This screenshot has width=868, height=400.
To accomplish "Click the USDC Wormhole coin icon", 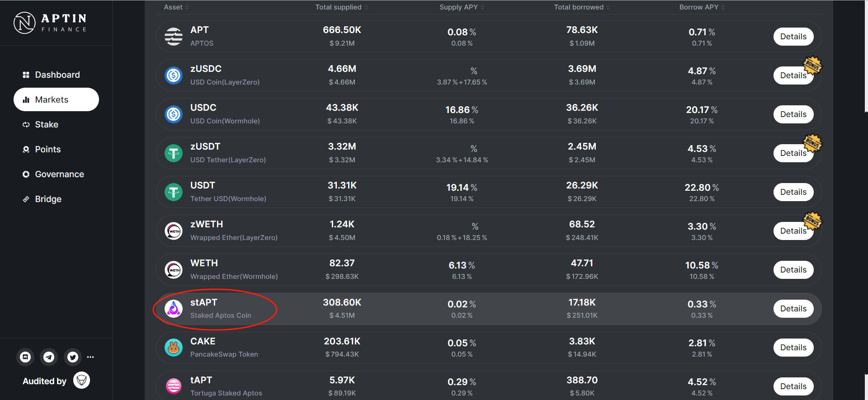I will (x=174, y=114).
